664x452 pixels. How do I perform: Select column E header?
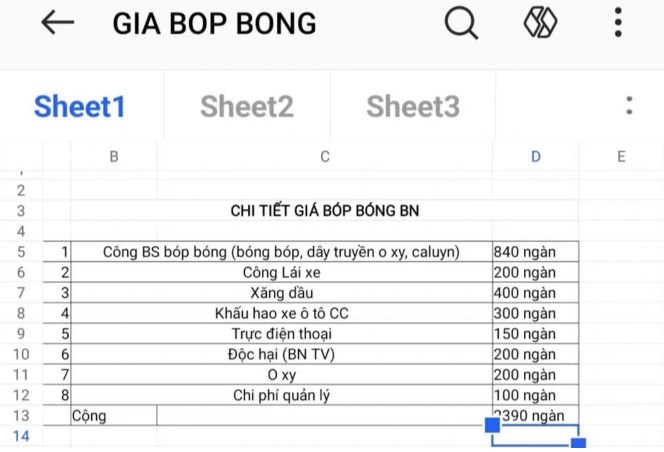(621, 157)
